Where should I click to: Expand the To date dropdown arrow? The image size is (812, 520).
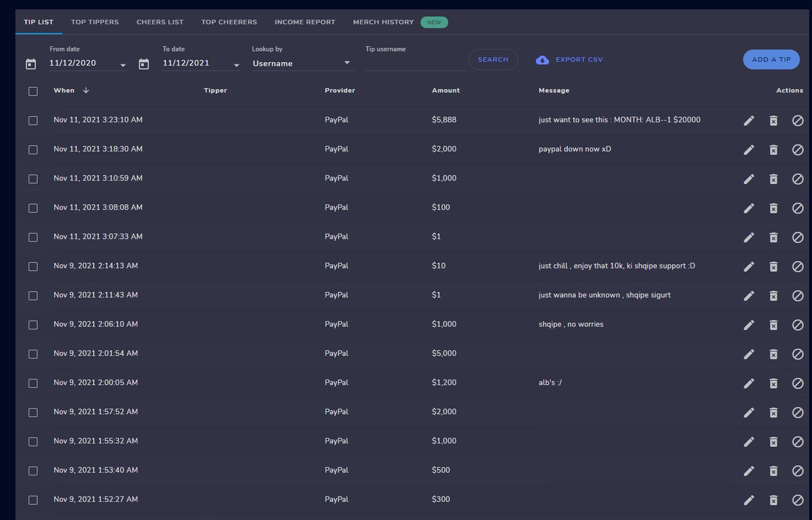[x=236, y=65]
